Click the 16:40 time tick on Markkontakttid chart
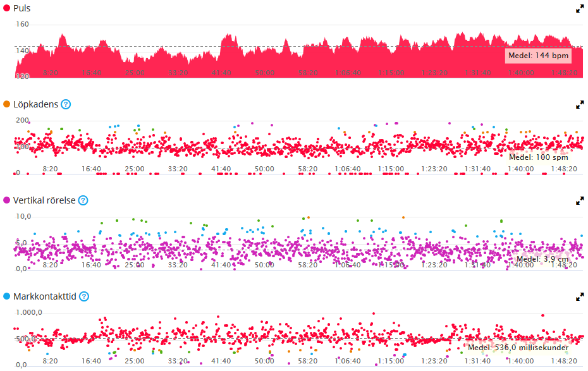 [x=92, y=361]
